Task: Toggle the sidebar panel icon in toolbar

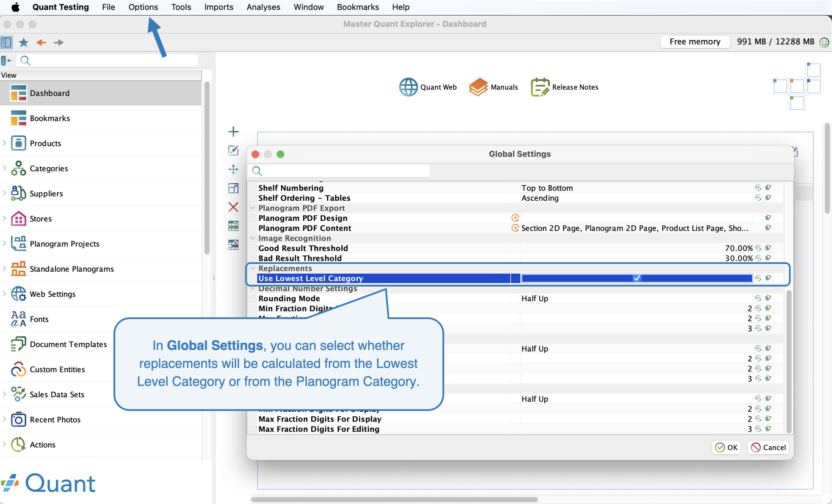Action: [6, 42]
